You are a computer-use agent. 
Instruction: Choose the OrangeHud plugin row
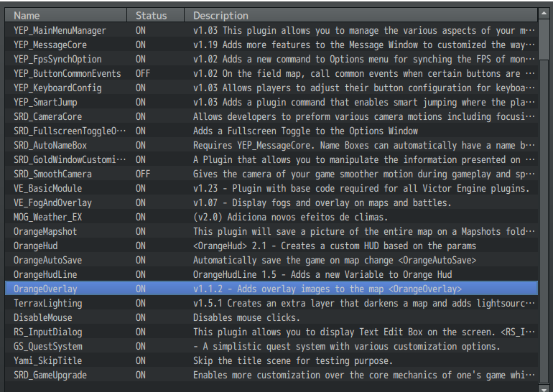click(271, 246)
